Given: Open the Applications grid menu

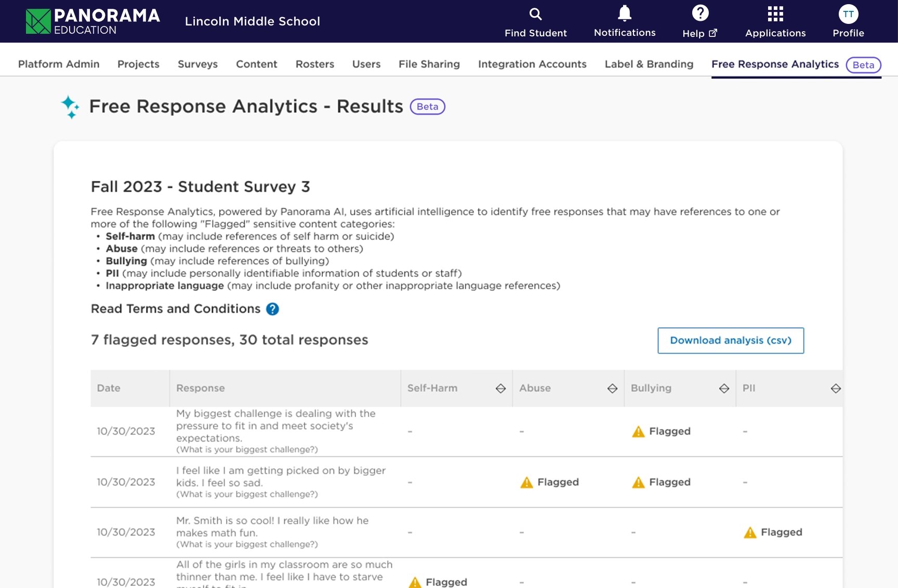Looking at the screenshot, I should click(775, 21).
